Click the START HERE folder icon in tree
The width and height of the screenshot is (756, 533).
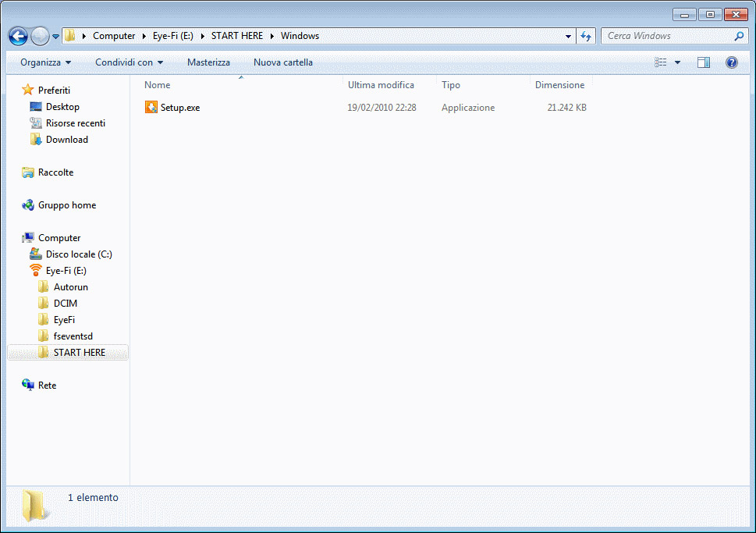coord(44,353)
